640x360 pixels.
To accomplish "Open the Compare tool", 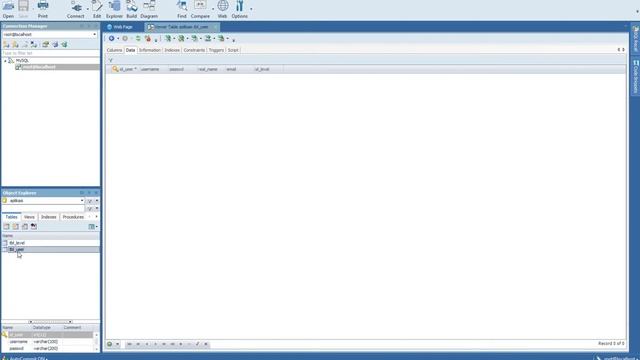I will point(200,9).
